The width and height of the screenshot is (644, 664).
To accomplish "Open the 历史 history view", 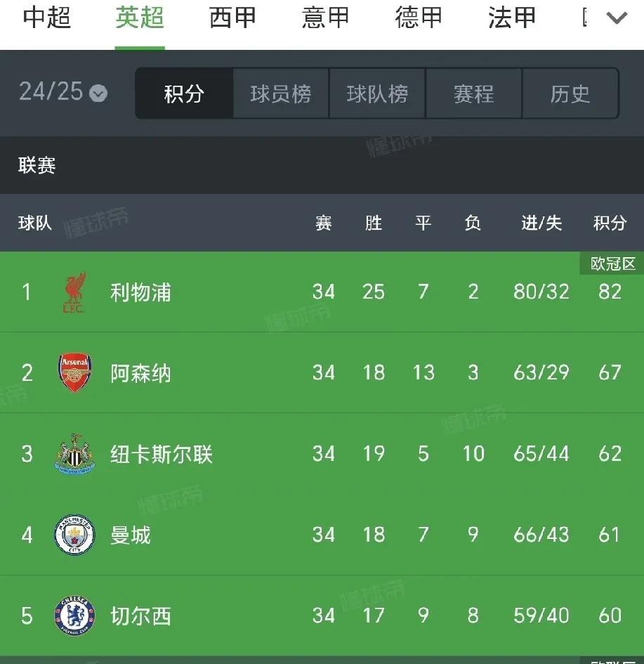I will [x=570, y=93].
